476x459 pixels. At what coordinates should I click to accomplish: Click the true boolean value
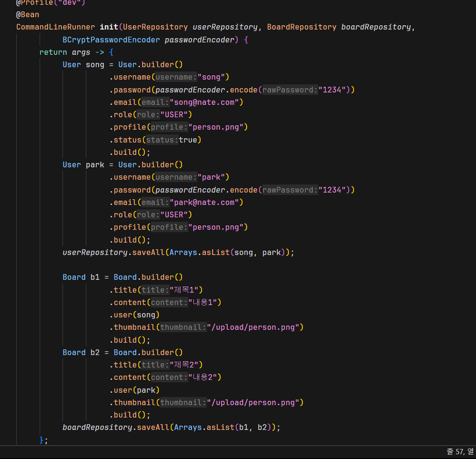click(x=188, y=140)
